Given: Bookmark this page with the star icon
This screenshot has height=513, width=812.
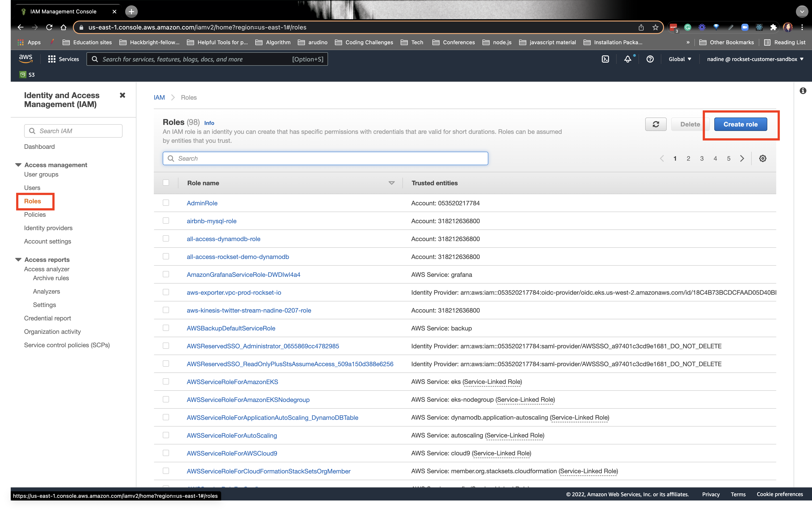Looking at the screenshot, I should click(x=655, y=27).
